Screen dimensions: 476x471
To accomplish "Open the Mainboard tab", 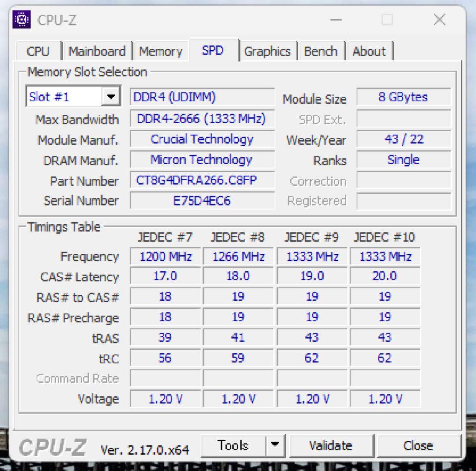I will pos(97,51).
